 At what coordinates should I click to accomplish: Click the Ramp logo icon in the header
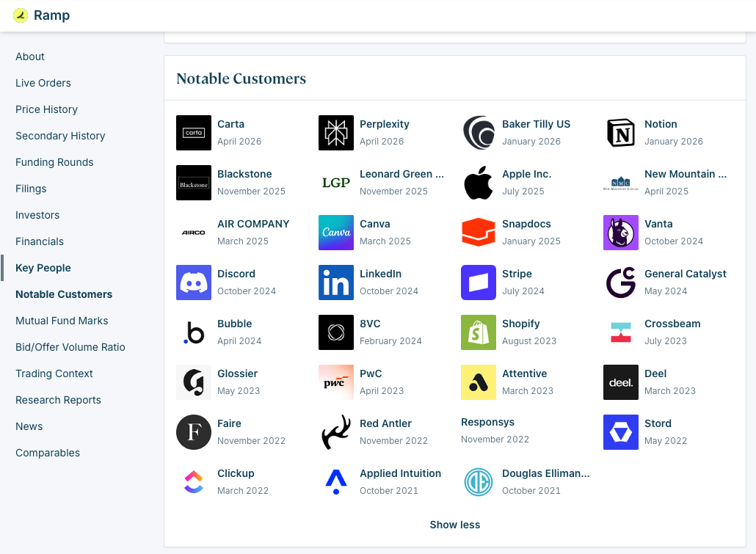[21, 15]
